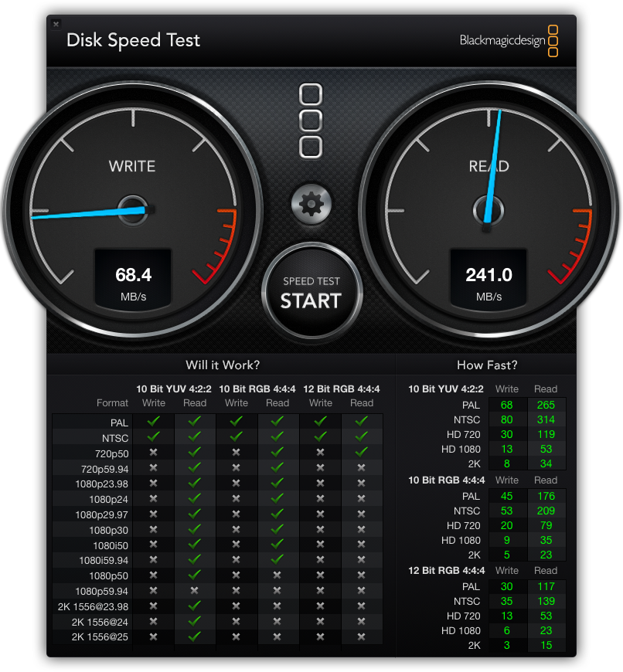Click 10 Bit YUV NTSC read value 314
623x672 pixels.
tap(546, 419)
